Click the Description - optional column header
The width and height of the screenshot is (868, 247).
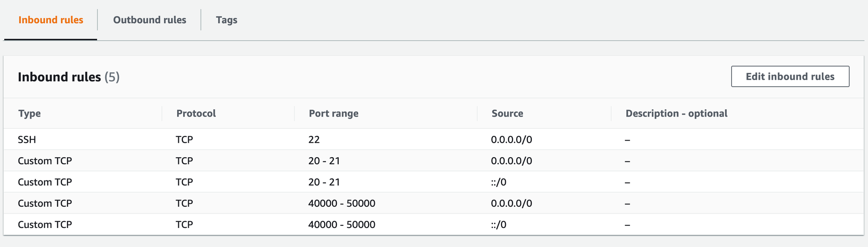[676, 114]
